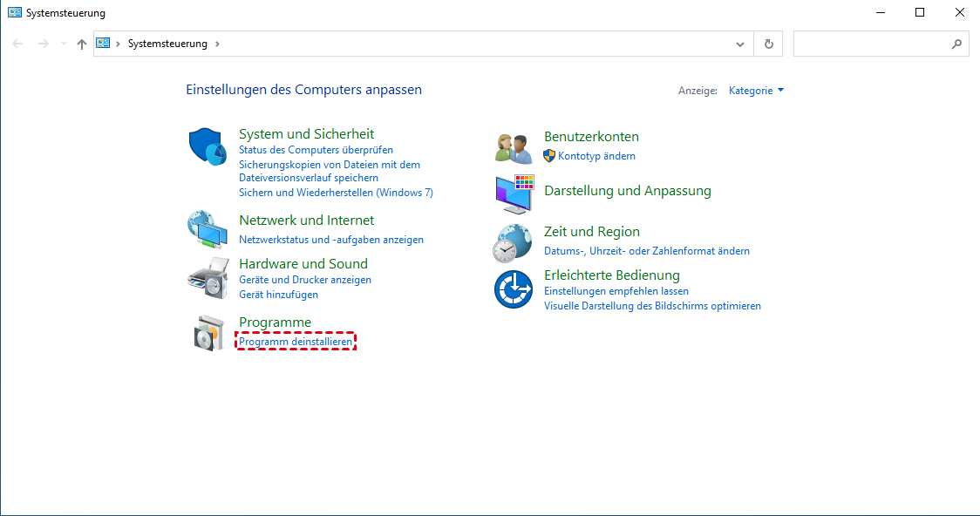
Task: Open the recent locations dropdown arrow
Action: coord(64,44)
